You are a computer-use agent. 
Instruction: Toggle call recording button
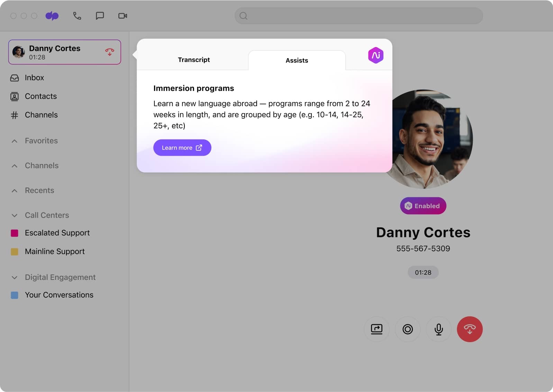click(408, 329)
